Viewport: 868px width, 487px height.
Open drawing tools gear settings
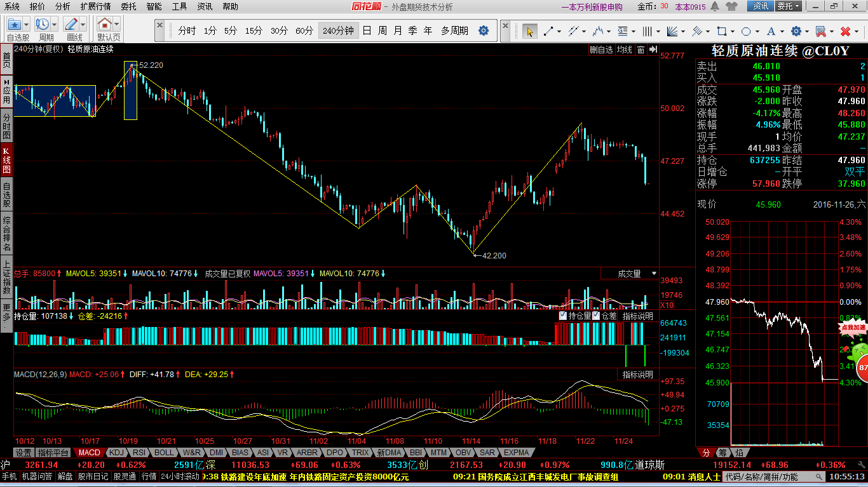click(796, 31)
